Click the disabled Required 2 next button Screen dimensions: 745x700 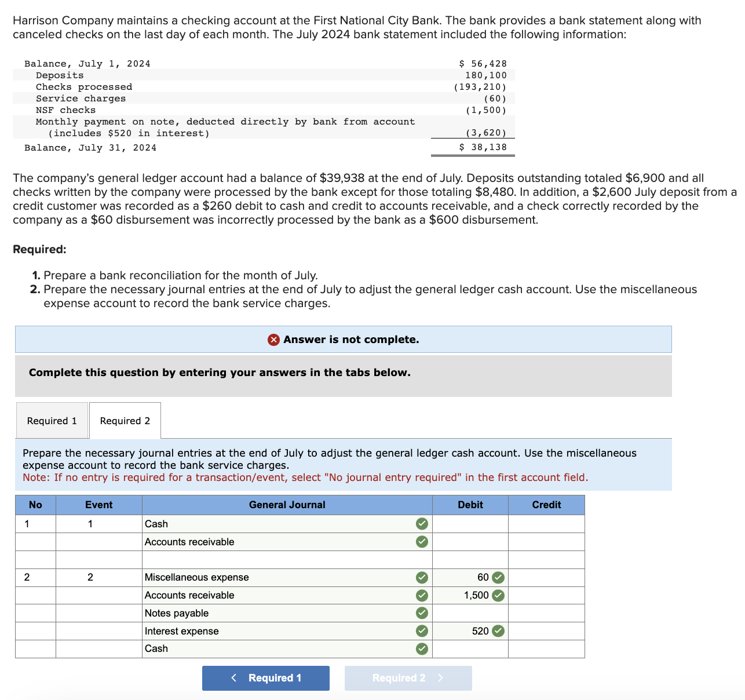pyautogui.click(x=408, y=678)
